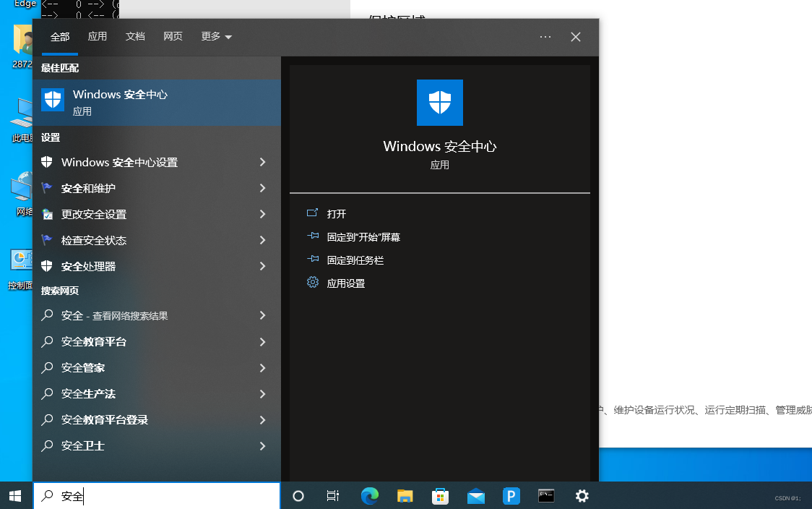Click shield icon beside Windows 安全中心设置
This screenshot has width=812, height=509.
click(x=47, y=162)
